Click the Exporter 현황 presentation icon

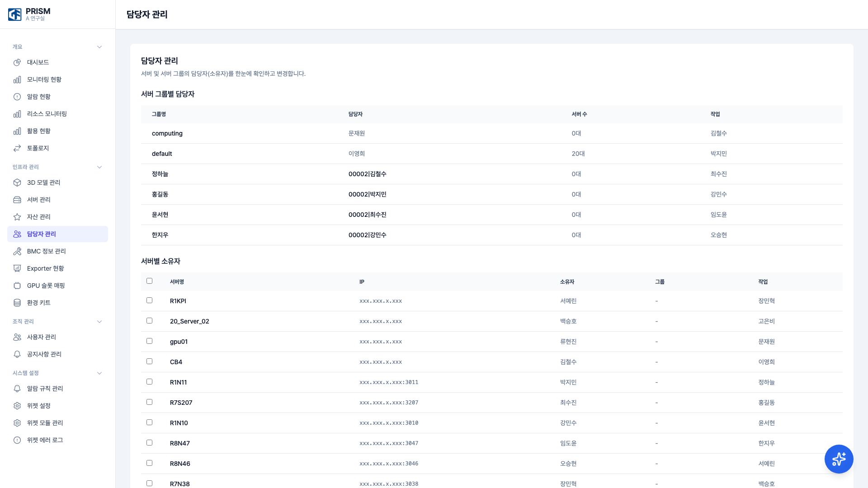click(17, 268)
